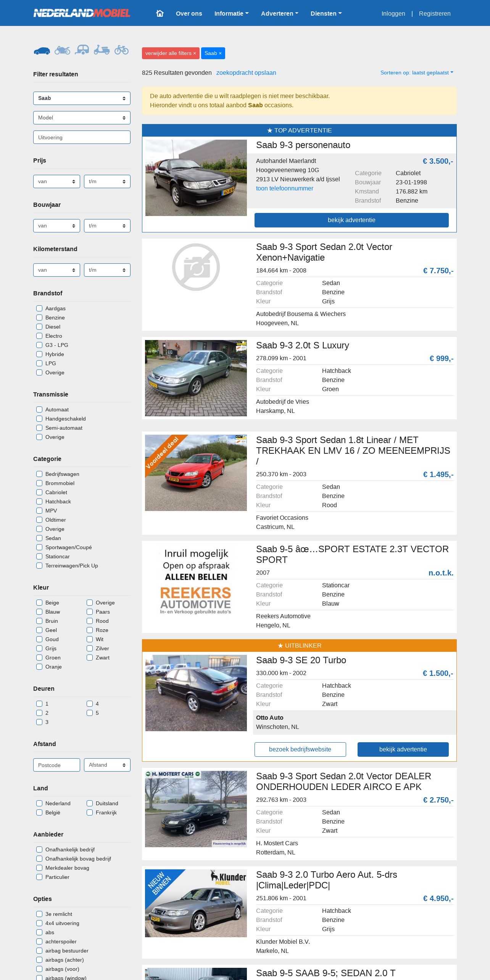
Task: Check the Hybride fuel checkbox
Action: 39,354
